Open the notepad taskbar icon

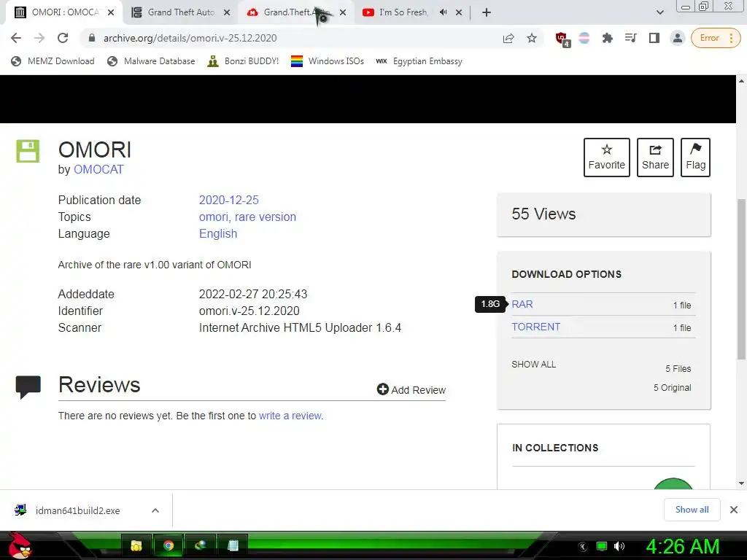pyautogui.click(x=233, y=545)
